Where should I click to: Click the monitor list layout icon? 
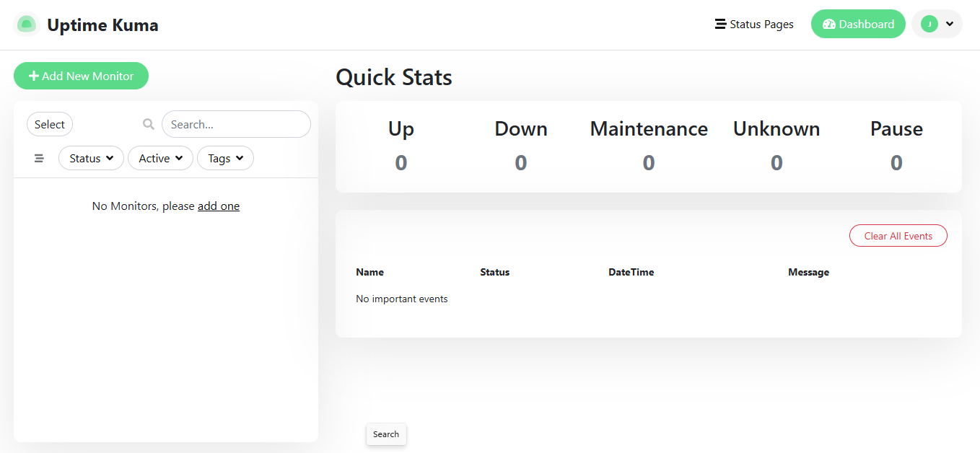[x=39, y=158]
